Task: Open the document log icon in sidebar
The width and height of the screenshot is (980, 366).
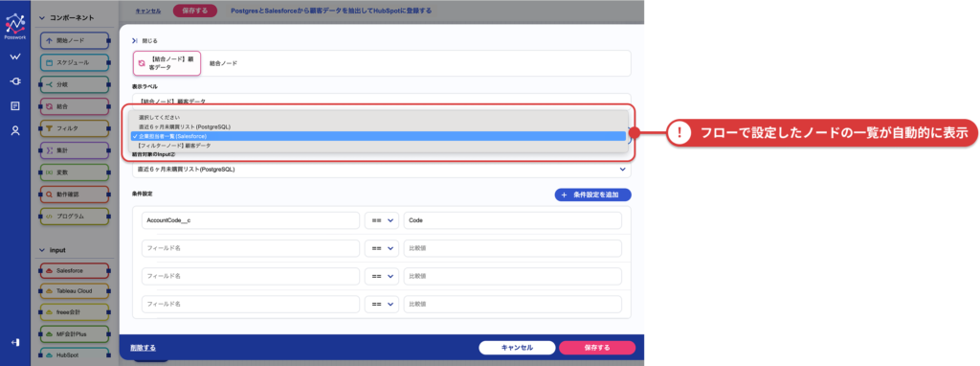Action: tap(15, 105)
